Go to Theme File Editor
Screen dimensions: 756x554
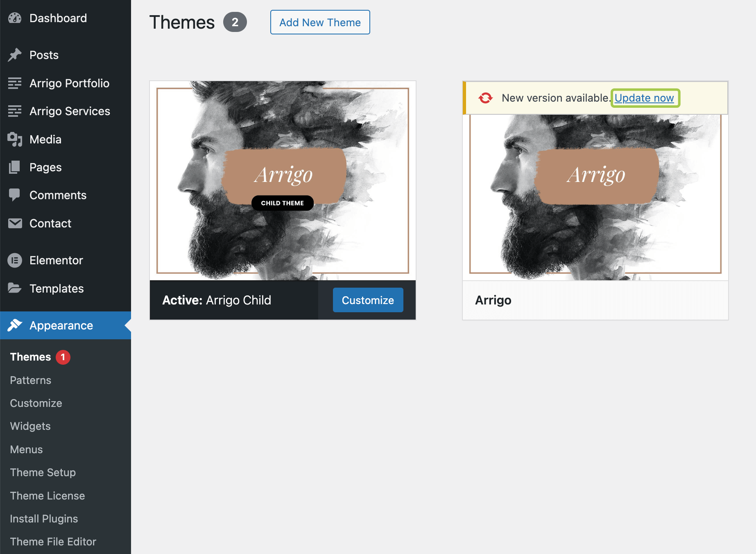pos(53,542)
